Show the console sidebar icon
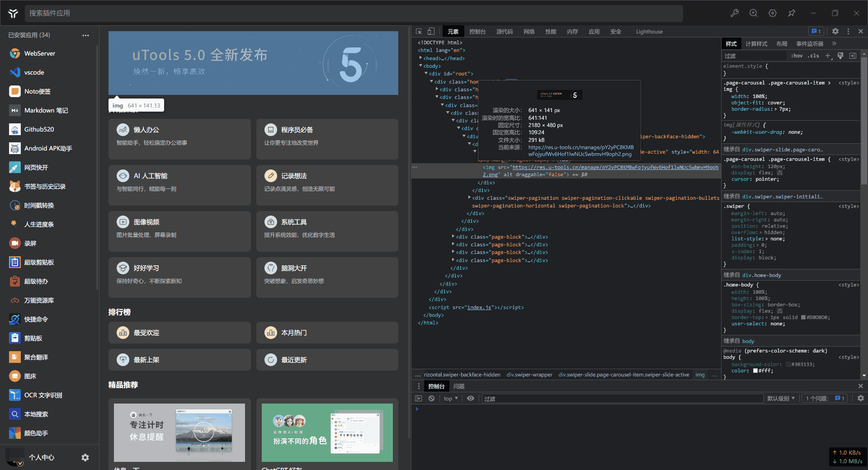Image resolution: width=868 pixels, height=470 pixels. click(x=419, y=398)
